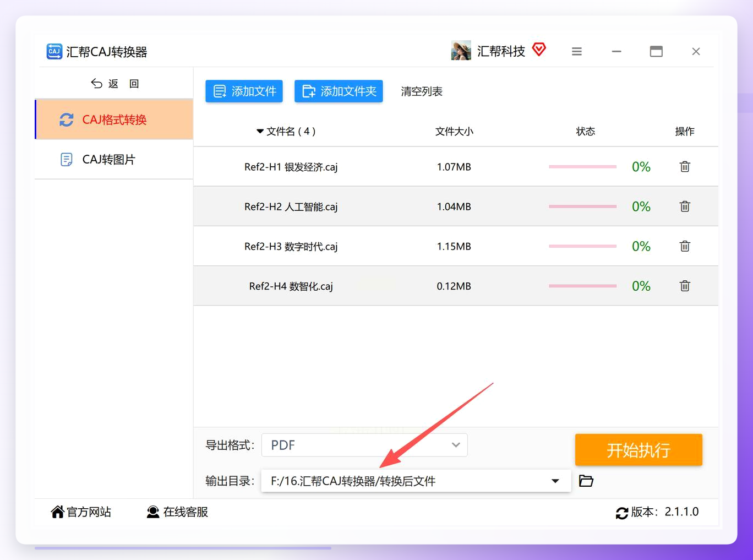Click progress bar of Ref2-H2 人工智能.caj

pos(582,206)
